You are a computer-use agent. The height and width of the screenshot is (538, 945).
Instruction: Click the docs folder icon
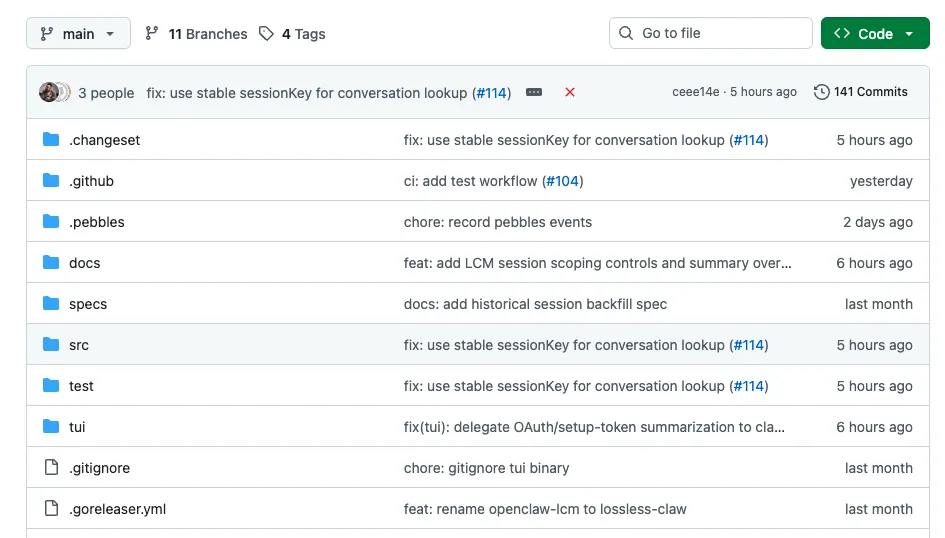pos(51,263)
